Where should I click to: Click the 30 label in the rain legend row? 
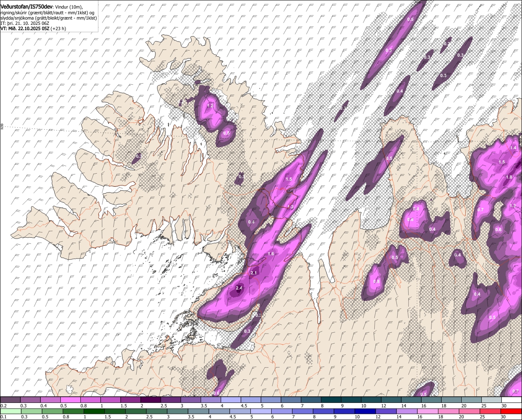[x=504, y=417]
